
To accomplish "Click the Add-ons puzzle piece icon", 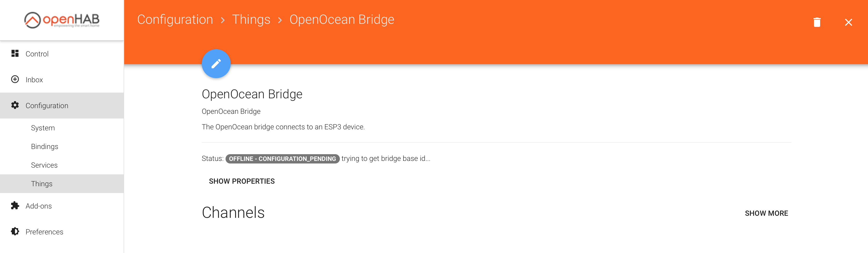I will [15, 205].
